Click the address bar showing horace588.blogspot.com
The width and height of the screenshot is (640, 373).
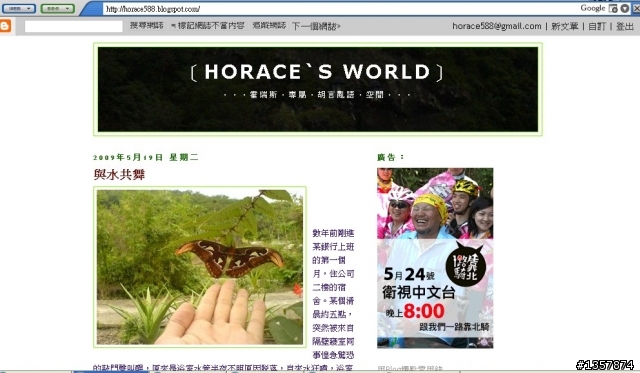339,9
